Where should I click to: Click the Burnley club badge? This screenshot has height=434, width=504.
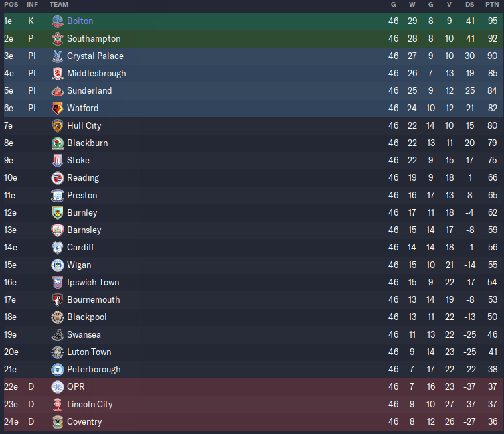coord(58,213)
